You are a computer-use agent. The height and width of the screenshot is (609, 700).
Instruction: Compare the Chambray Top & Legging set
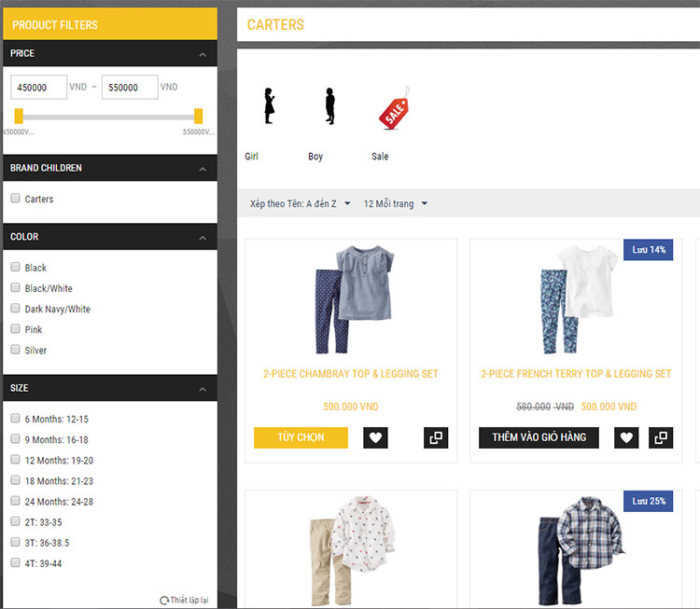pos(436,437)
